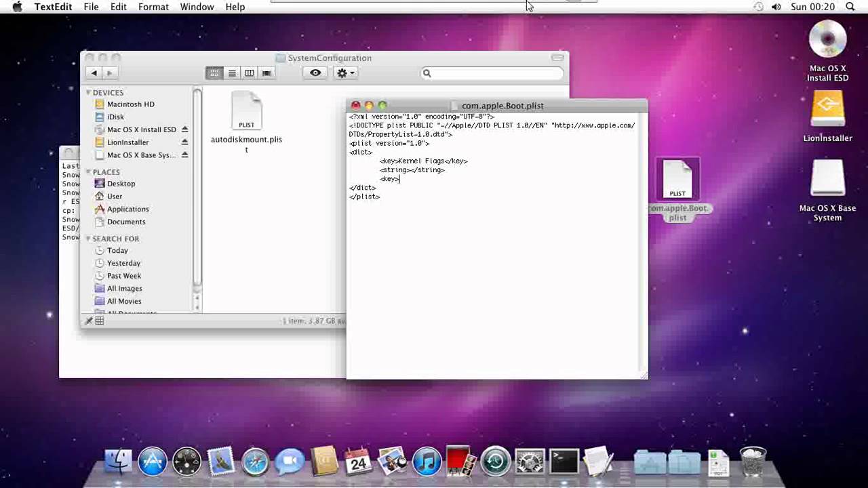This screenshot has height=488, width=868.
Task: Collapse the DEVICES sidebar section
Action: tap(88, 92)
